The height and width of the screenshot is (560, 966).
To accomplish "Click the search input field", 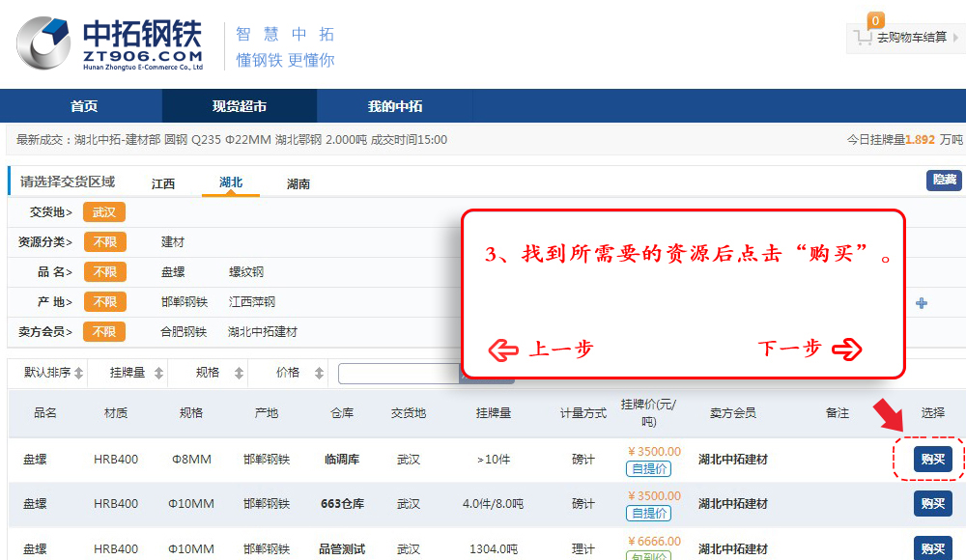I will point(398,374).
